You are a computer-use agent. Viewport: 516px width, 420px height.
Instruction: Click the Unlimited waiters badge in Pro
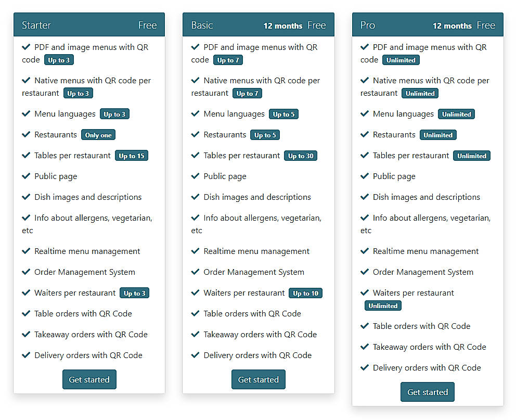383,306
